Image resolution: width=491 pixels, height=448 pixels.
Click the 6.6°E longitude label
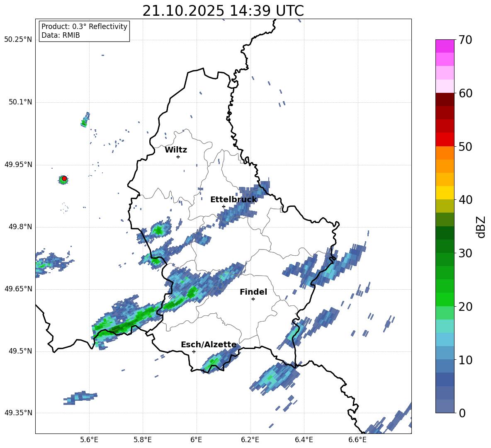(x=357, y=440)
